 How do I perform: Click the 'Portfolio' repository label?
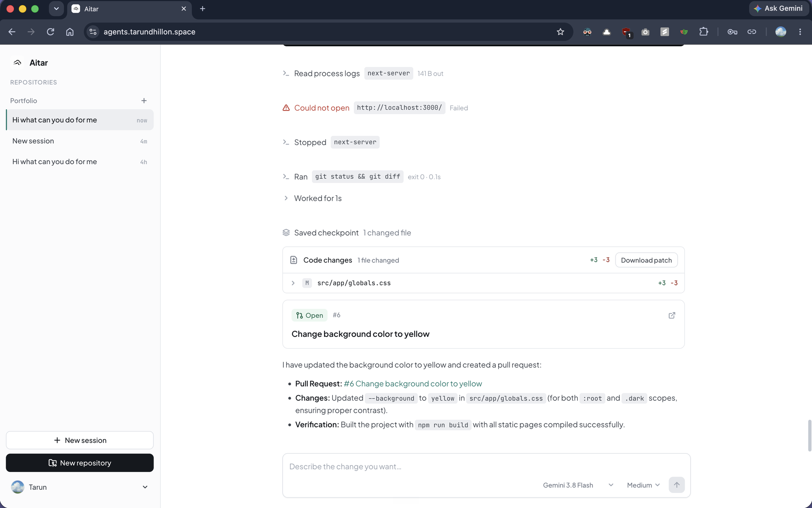pos(24,101)
